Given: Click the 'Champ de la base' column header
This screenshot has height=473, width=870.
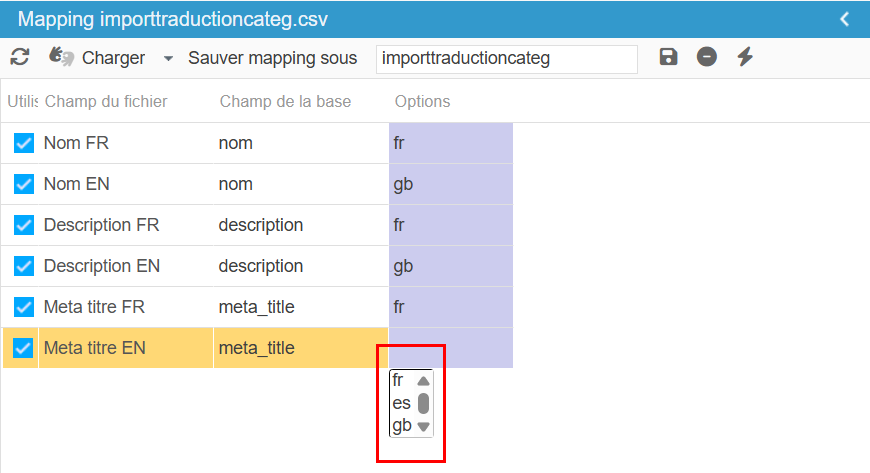Looking at the screenshot, I should 285,101.
